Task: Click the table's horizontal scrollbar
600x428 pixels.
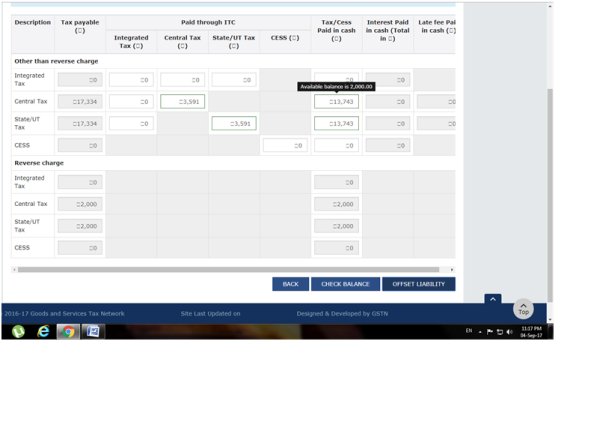Action: [x=228, y=269]
